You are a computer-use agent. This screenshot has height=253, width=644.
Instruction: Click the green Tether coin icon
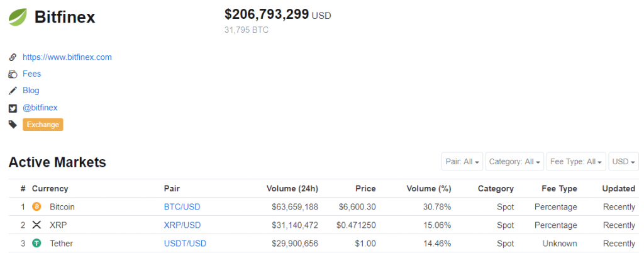coord(36,244)
